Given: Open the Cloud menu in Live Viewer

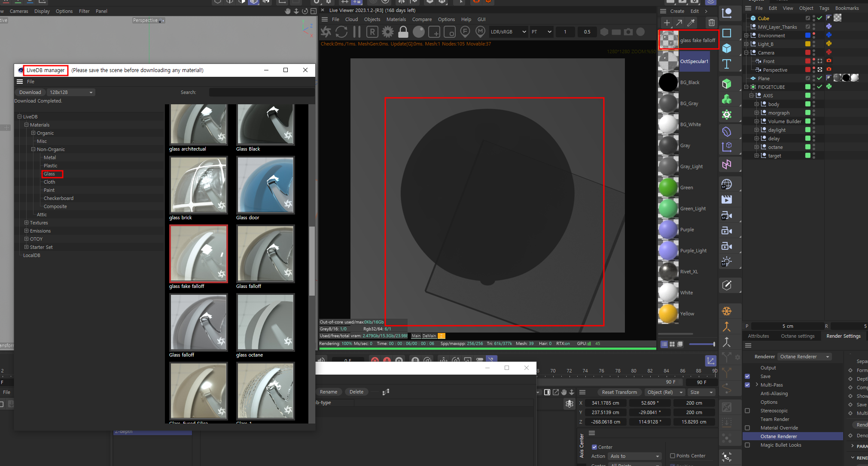Looking at the screenshot, I should click(x=351, y=19).
